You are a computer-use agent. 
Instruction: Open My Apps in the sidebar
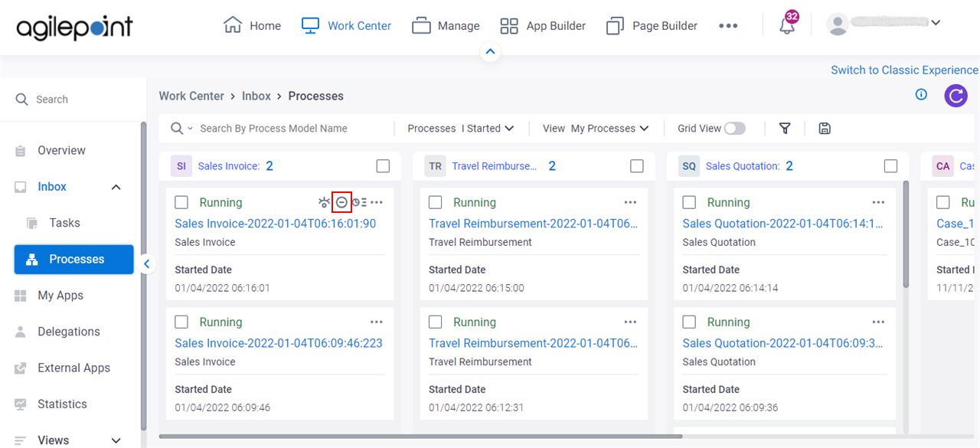pyautogui.click(x=60, y=295)
